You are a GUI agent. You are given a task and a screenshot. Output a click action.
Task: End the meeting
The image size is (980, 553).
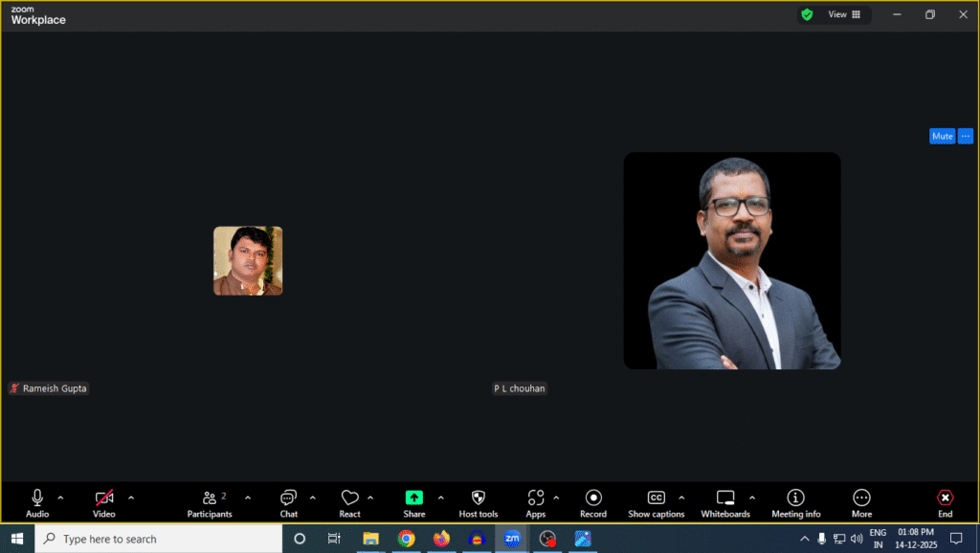coord(945,503)
